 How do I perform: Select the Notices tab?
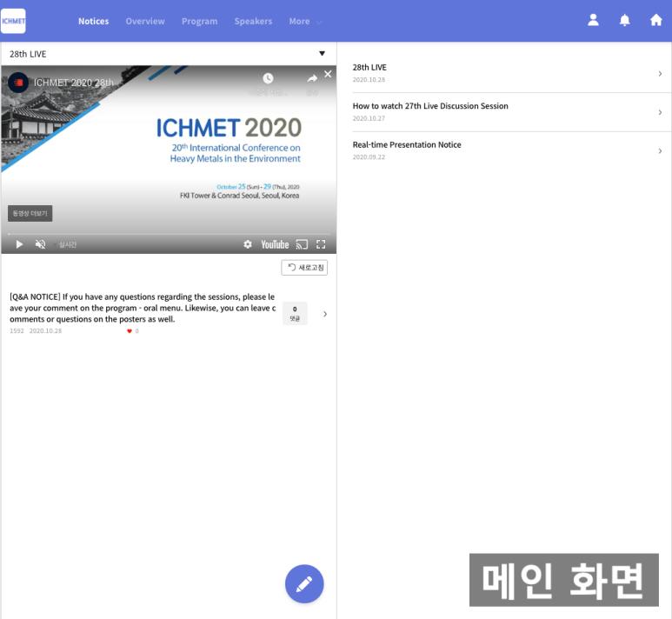click(x=93, y=21)
